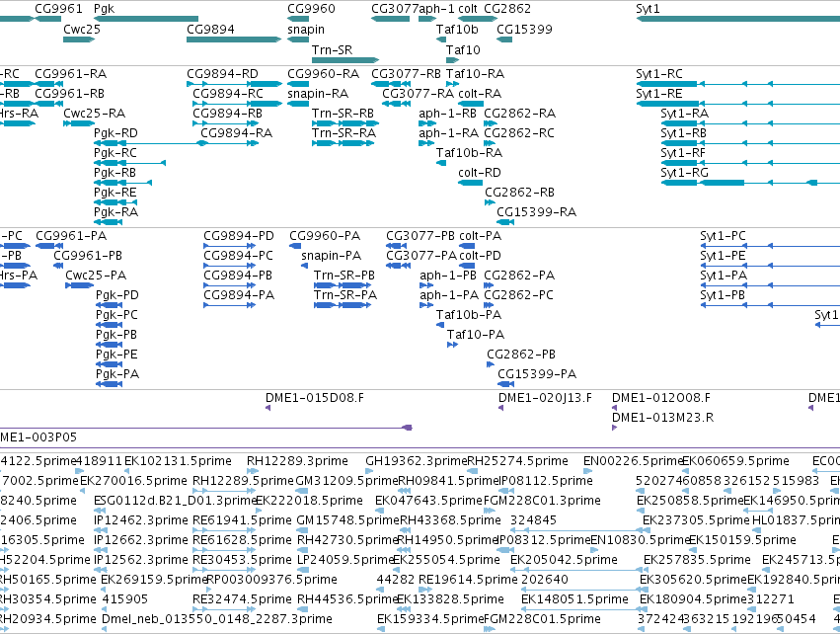
Task: Open the Cwc25 gene label
Action: coord(81,29)
